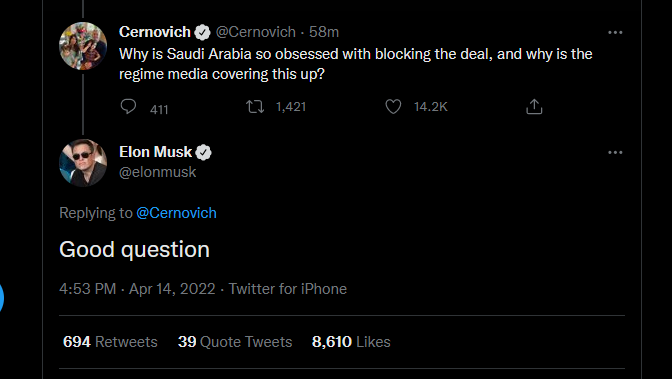Click the Twitter for iPhone source link
Image resolution: width=672 pixels, height=379 pixels.
click(x=288, y=289)
